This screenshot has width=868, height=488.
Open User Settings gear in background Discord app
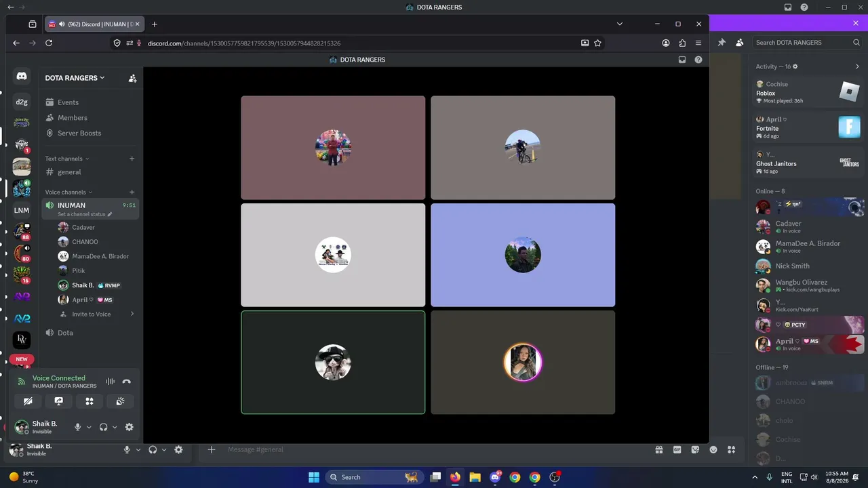[178, 449]
